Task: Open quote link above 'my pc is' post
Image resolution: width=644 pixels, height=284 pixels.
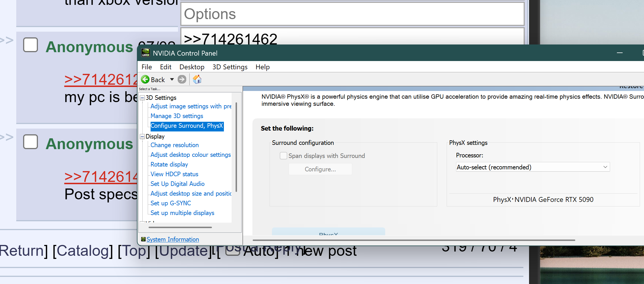Action: point(101,80)
